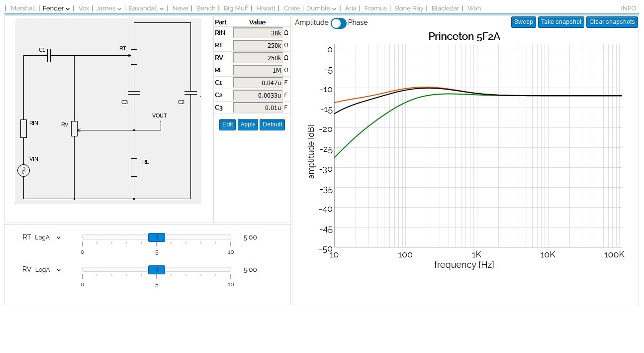
Task: Click the C1 value field 0.047u
Action: [258, 83]
